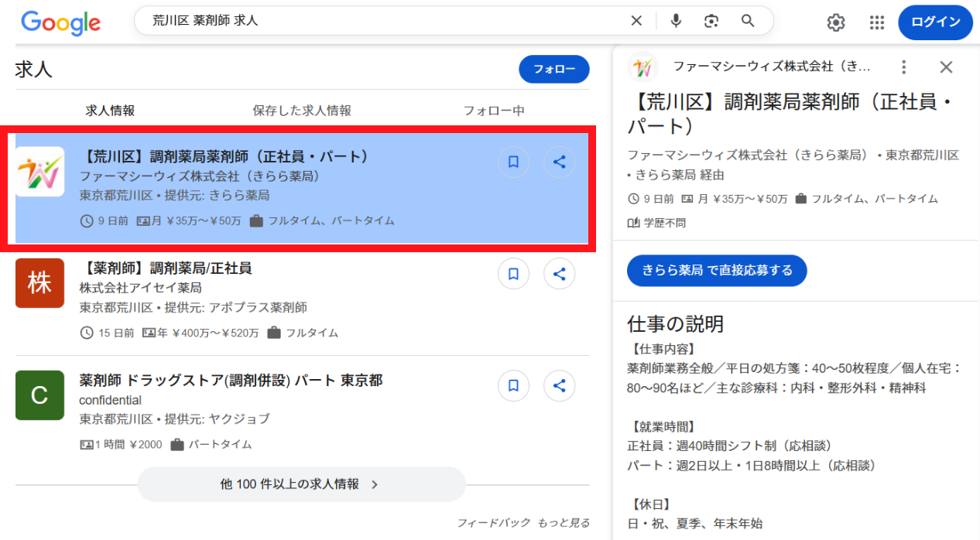Viewport: 980px width, 540px height.
Task: Apply via きらら薬局 で直接応募する
Action: pyautogui.click(x=717, y=270)
